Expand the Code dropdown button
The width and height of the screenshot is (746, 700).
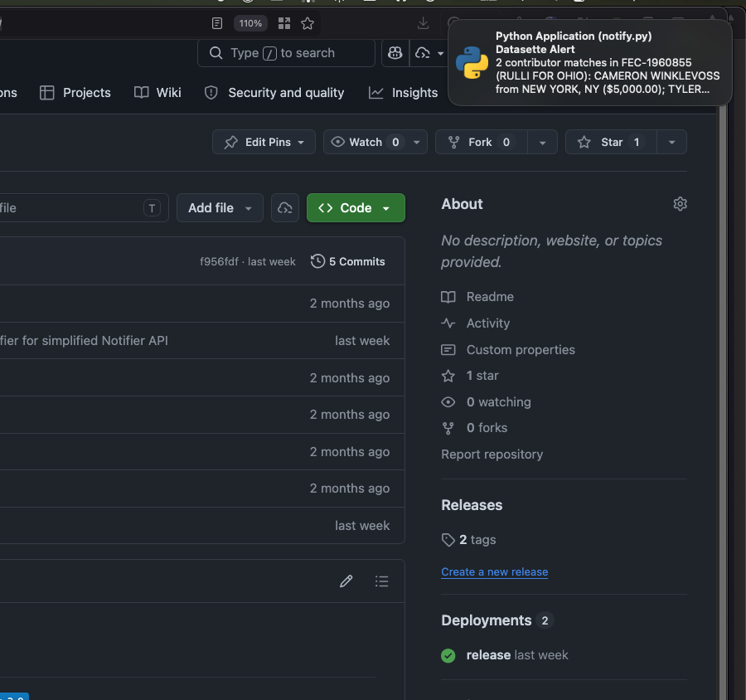tap(356, 208)
